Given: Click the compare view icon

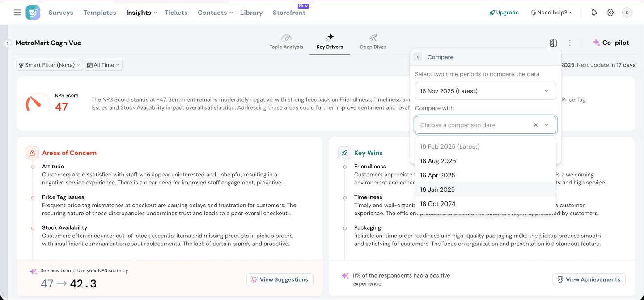Looking at the screenshot, I should [553, 43].
